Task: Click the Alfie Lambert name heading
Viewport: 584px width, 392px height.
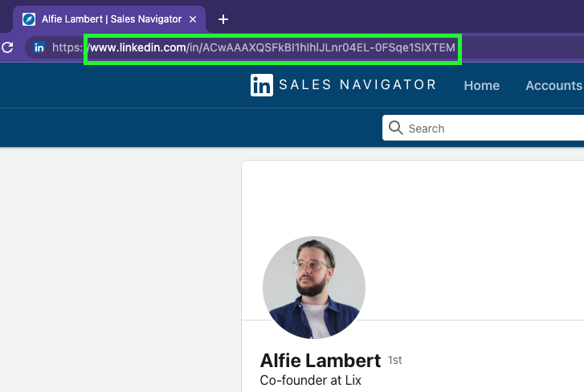Action: coord(320,360)
